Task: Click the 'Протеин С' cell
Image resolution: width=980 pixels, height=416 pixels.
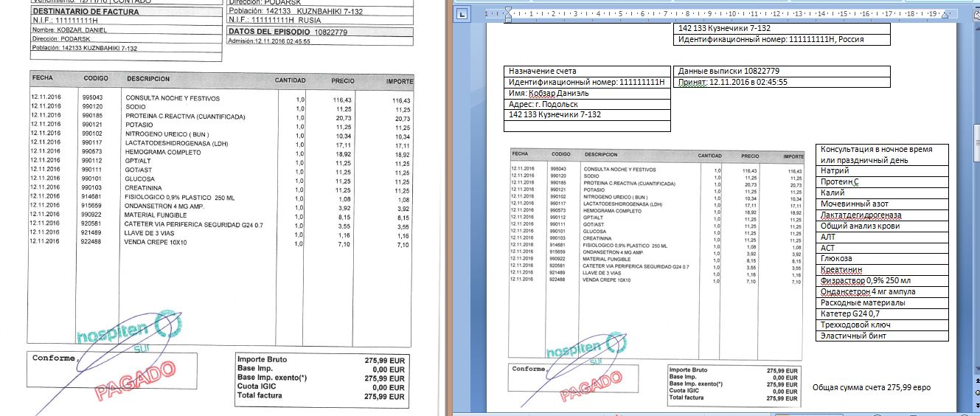Action: [x=883, y=181]
